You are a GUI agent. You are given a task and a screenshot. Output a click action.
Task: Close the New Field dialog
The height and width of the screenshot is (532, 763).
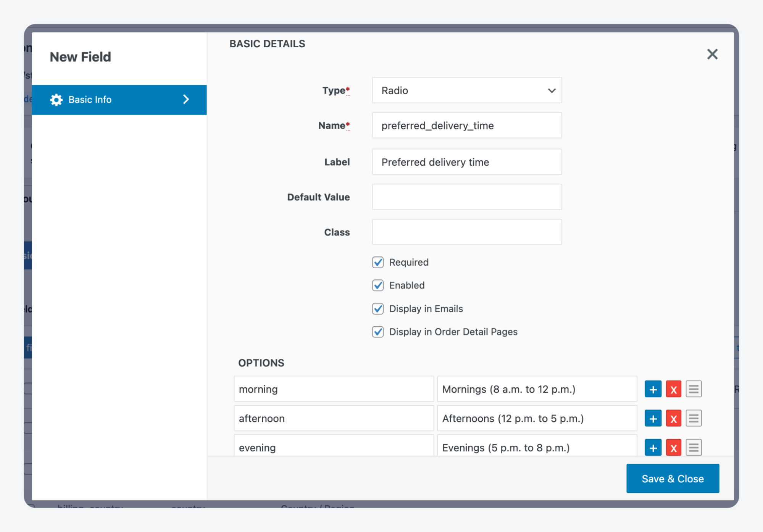click(x=712, y=54)
